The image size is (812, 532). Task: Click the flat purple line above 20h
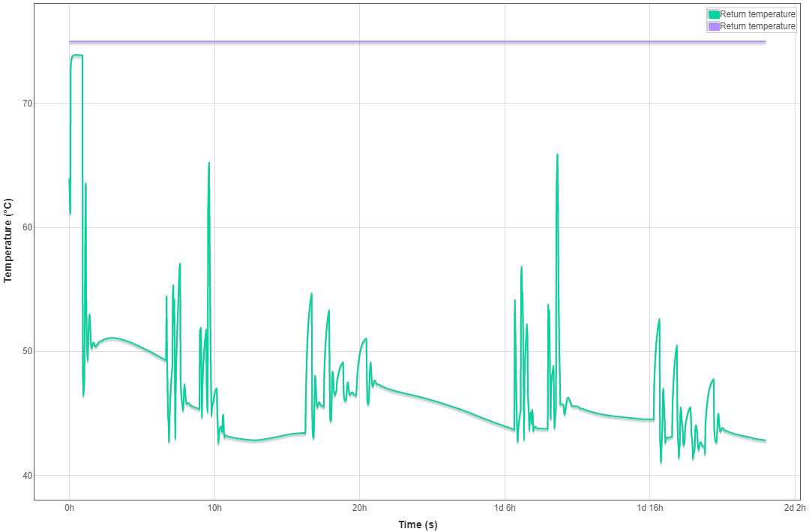tap(359, 41)
